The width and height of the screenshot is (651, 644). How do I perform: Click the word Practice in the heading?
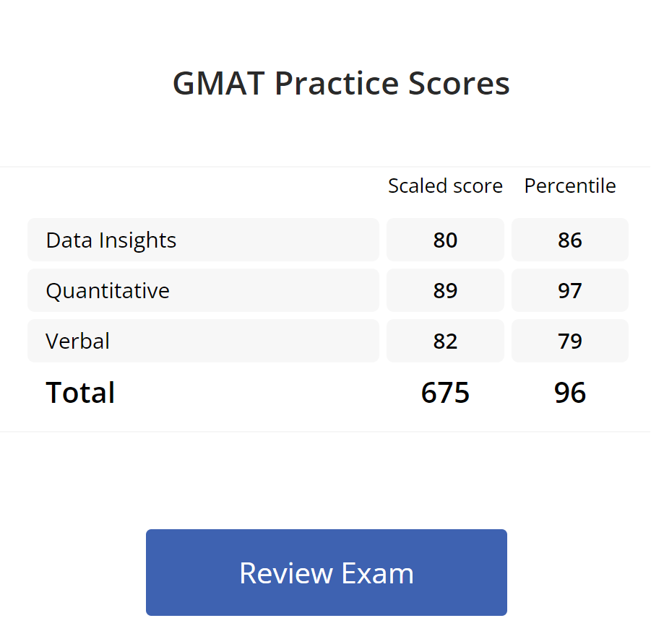[x=336, y=84]
